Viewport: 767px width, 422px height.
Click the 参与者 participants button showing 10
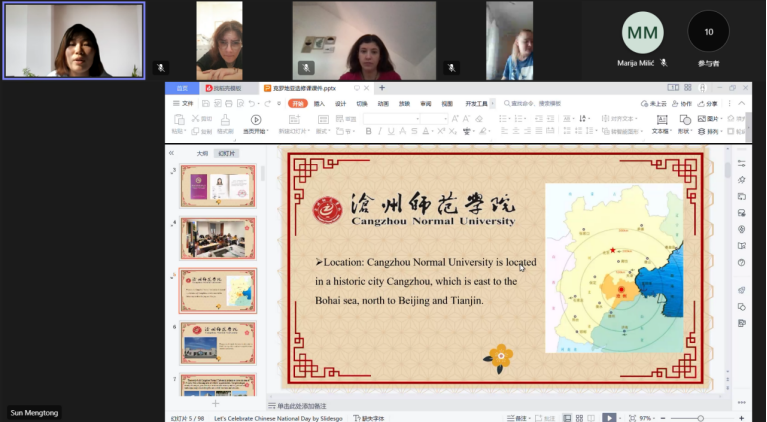(709, 38)
